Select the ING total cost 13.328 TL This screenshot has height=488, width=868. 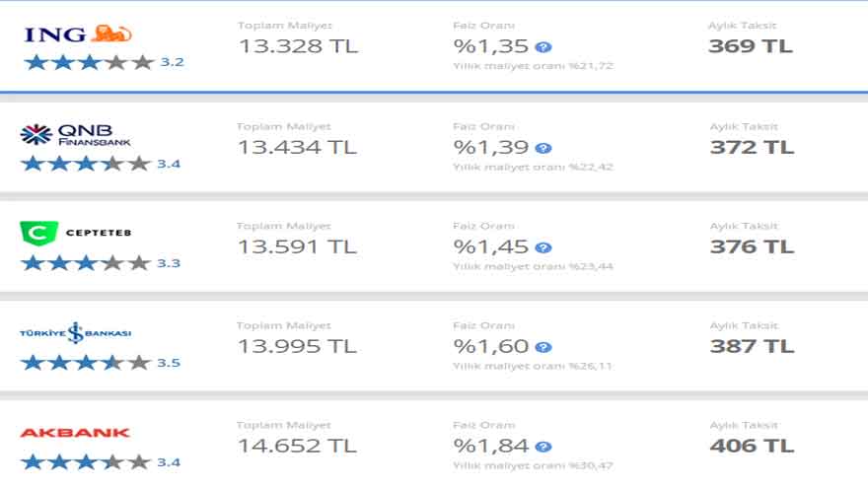click(x=298, y=46)
